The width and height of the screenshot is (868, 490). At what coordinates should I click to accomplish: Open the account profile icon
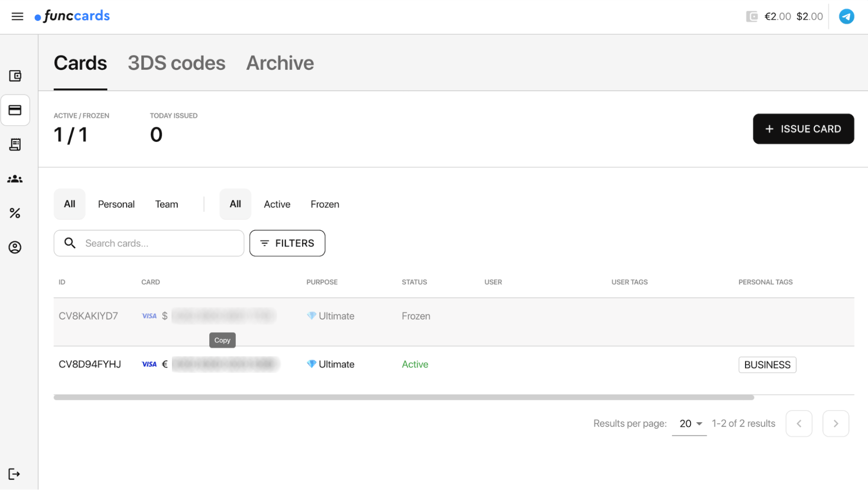pos(15,247)
